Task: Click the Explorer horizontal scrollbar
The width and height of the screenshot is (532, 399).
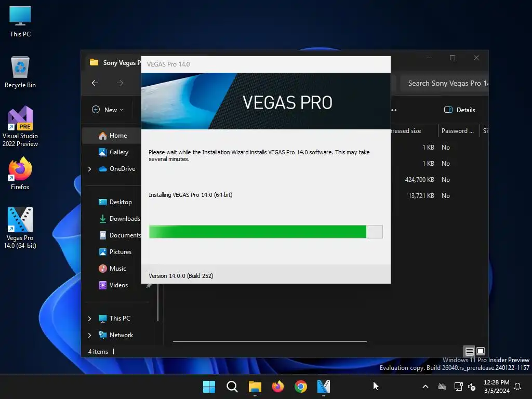Action: click(270, 341)
